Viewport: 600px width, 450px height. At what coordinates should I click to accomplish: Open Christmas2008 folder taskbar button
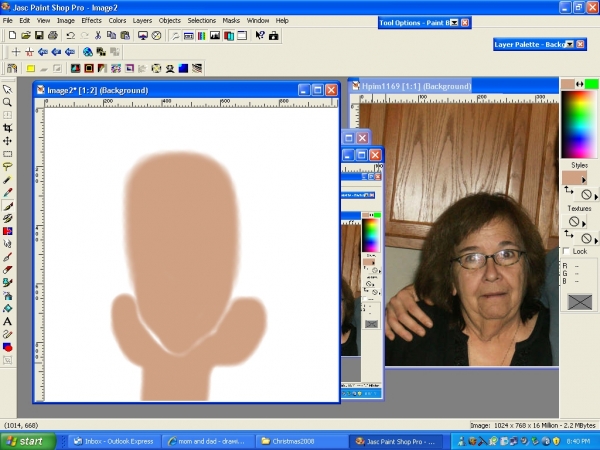coord(301,441)
